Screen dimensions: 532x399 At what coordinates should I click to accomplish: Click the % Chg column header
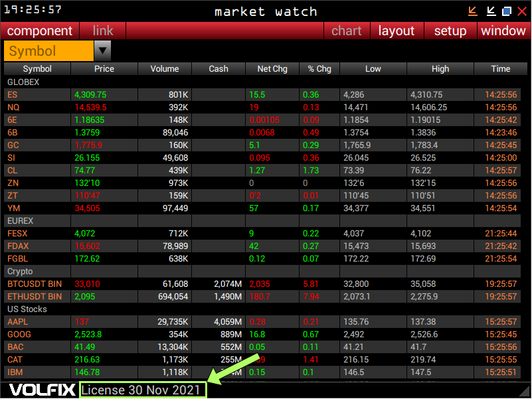(319, 69)
